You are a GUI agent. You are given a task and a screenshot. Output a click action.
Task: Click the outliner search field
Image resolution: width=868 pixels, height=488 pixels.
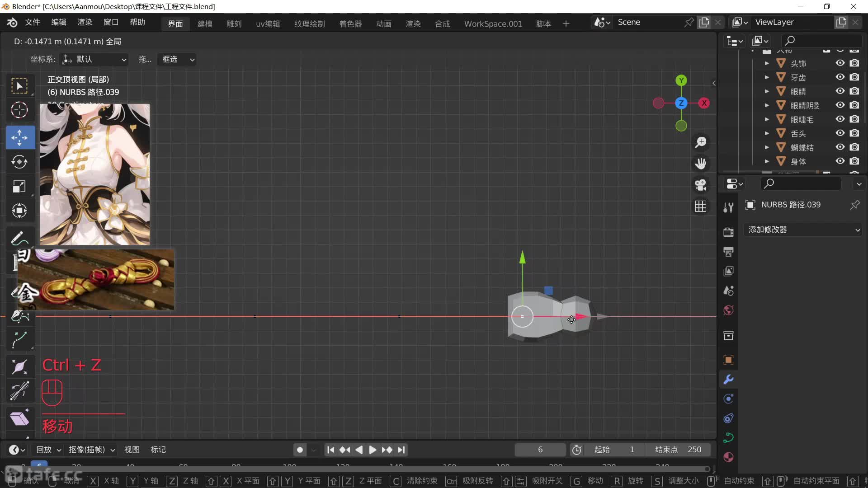point(821,41)
